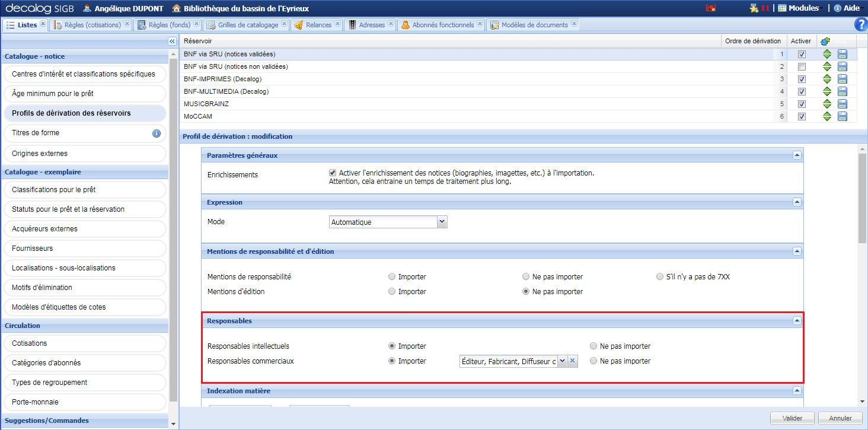Image resolution: width=868 pixels, height=430 pixels.
Task: Save the BNF via SRU profile row
Action: coord(843,54)
